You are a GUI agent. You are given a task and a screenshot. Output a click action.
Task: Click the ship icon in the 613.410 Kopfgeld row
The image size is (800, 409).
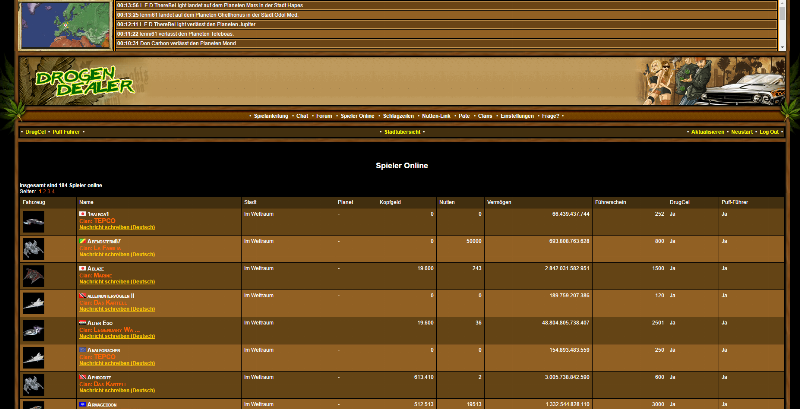(x=33, y=385)
